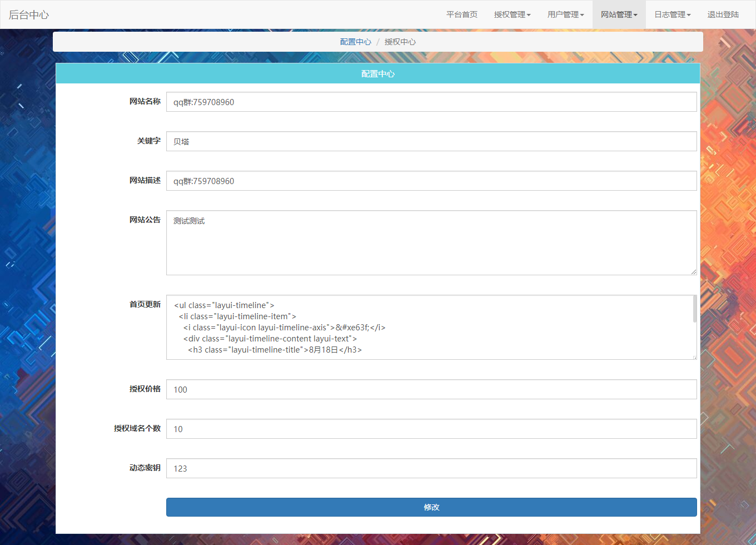This screenshot has width=756, height=545.
Task: Expand the 用户管理 dropdown menu
Action: click(x=565, y=14)
